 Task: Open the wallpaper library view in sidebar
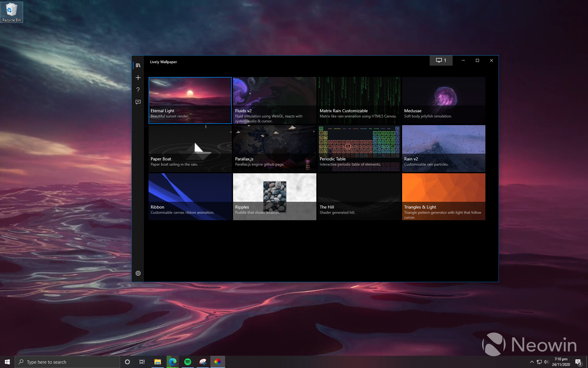[138, 65]
